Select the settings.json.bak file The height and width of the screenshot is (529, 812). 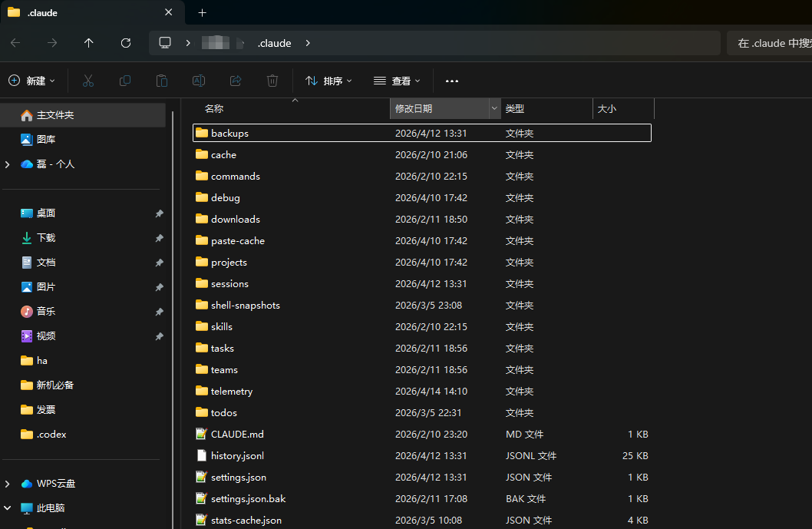tap(422, 499)
